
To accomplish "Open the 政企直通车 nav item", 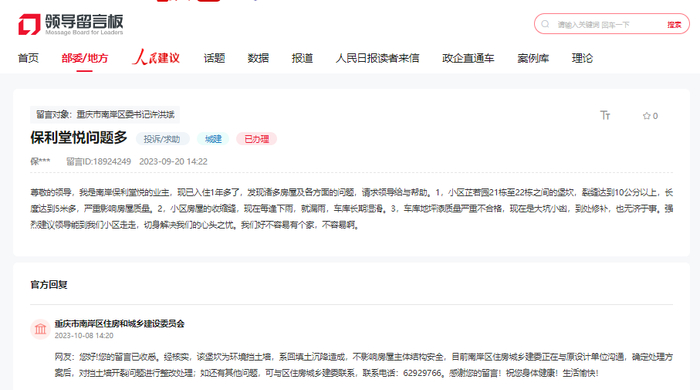I will click(468, 58).
